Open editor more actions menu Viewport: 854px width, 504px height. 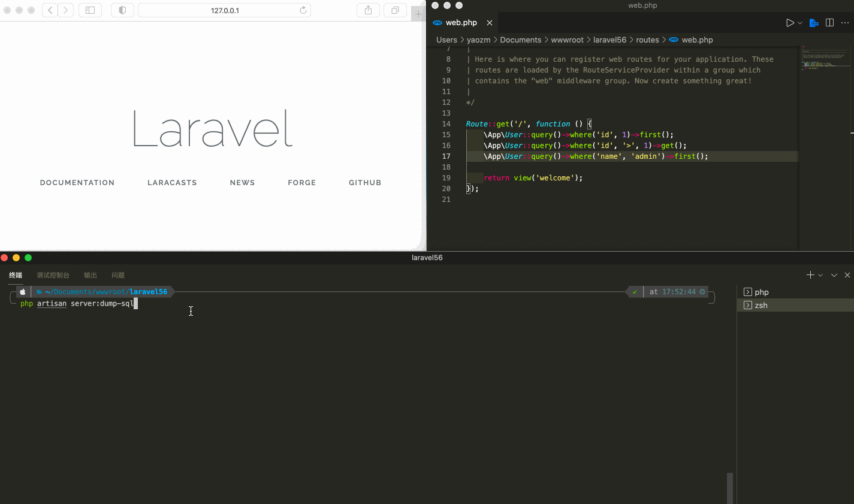tap(845, 23)
